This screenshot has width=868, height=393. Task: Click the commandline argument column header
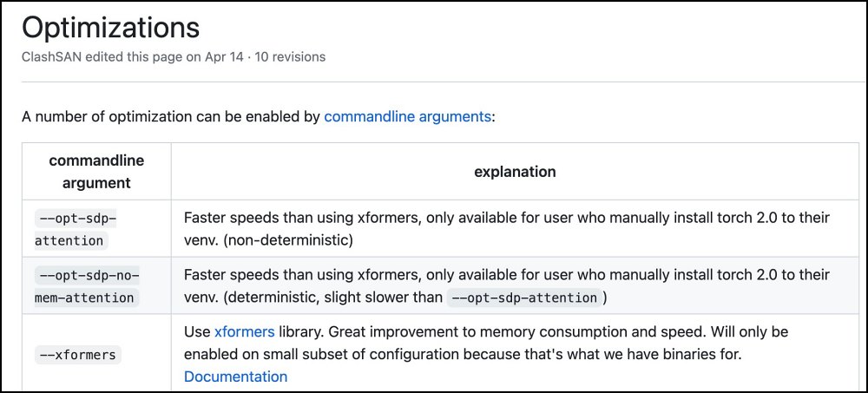tap(96, 172)
